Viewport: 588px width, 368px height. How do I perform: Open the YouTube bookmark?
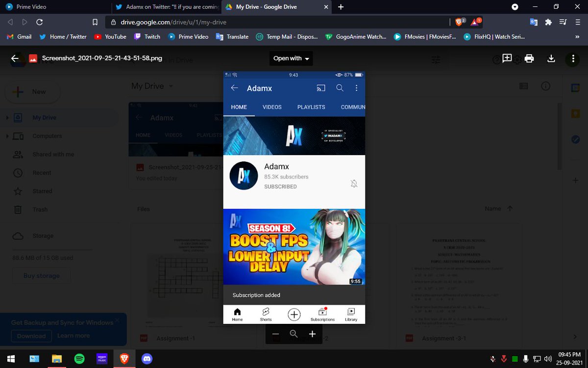[x=110, y=37]
